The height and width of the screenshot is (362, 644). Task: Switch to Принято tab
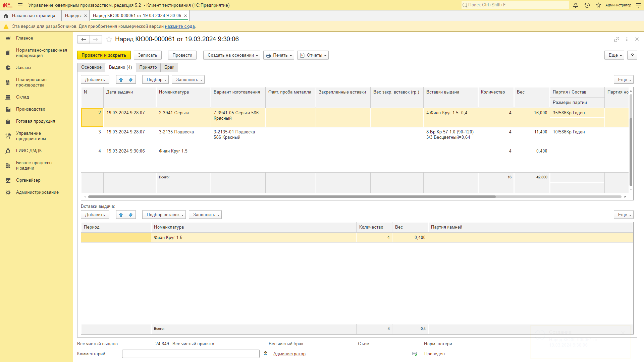pyautogui.click(x=148, y=67)
